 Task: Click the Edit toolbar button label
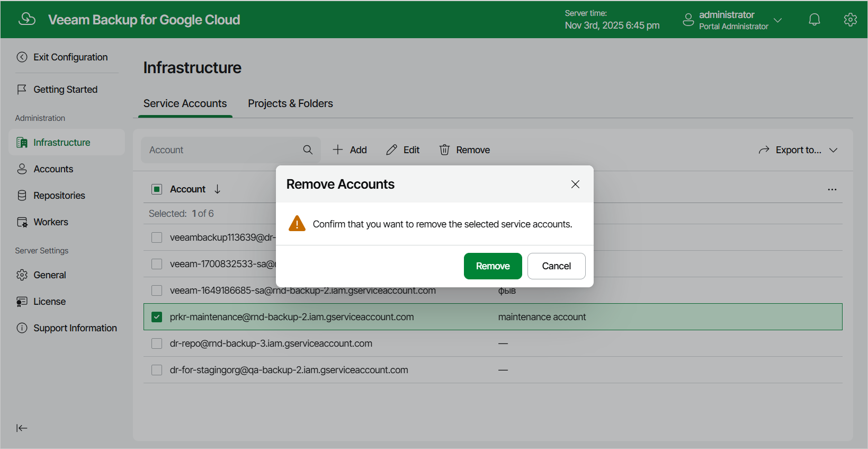[411, 150]
